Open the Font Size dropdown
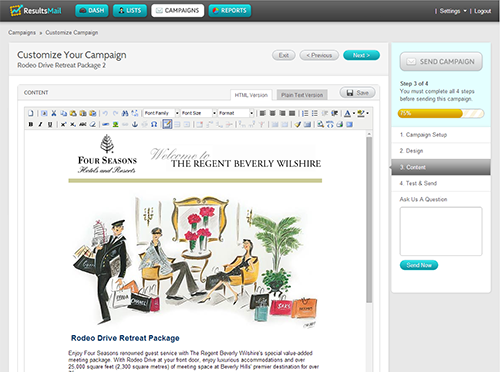The image size is (500, 372). tap(199, 113)
